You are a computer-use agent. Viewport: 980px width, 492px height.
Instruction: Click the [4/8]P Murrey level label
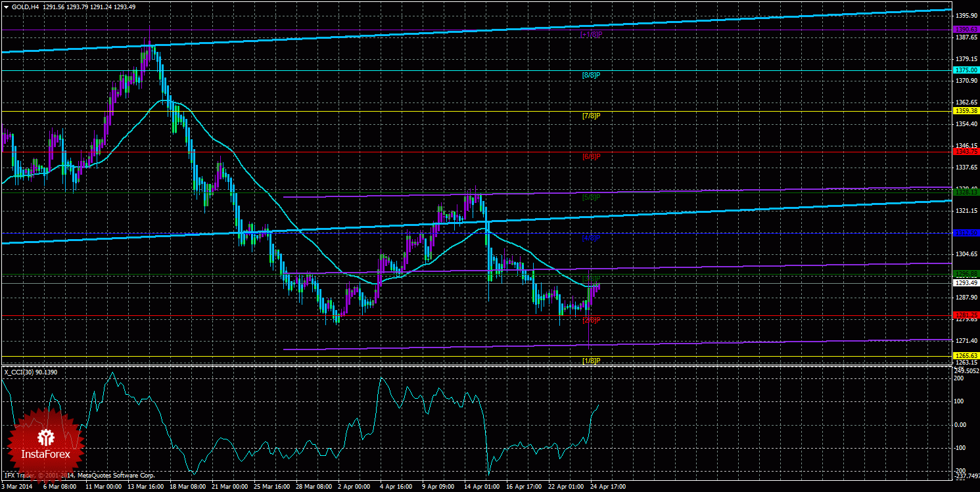pos(592,237)
